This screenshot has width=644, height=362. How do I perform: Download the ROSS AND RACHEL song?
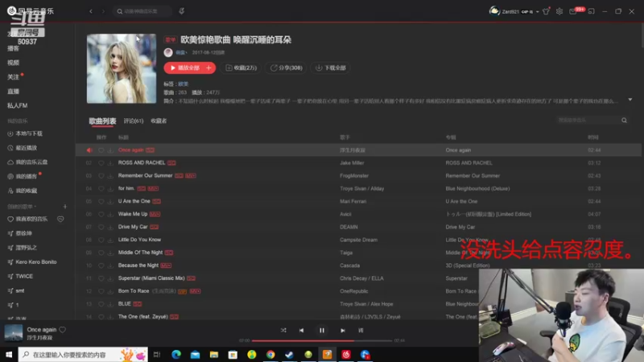[x=110, y=163]
